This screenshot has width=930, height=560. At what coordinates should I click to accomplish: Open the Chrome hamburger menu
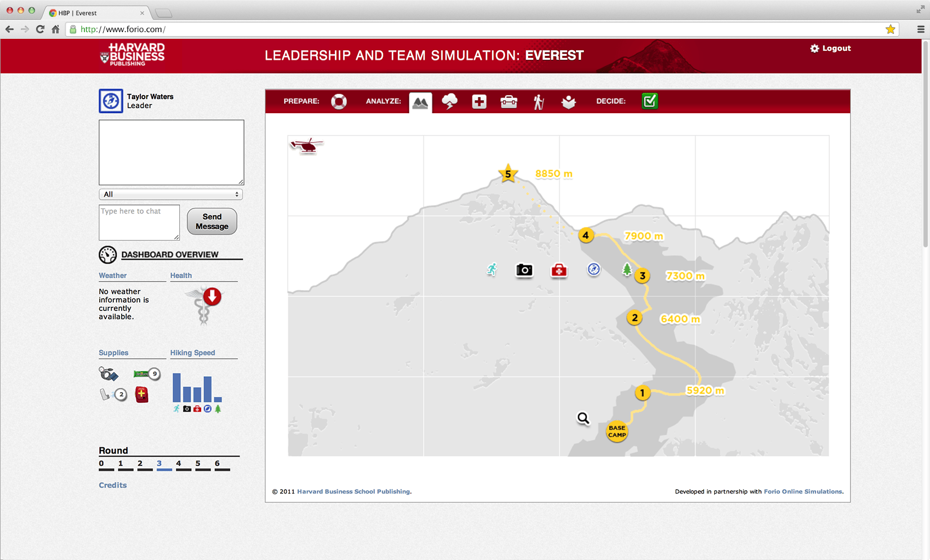tap(920, 29)
